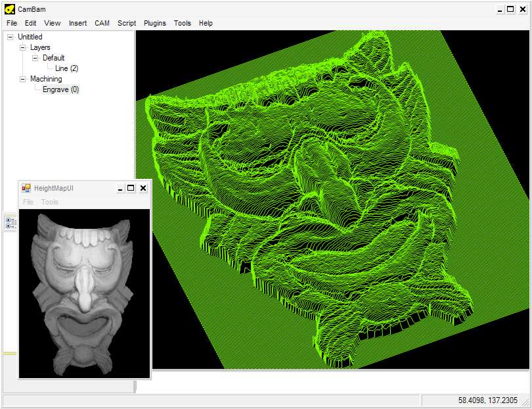Open the File menu in HeightMapUI
532x409 pixels.
pos(28,202)
